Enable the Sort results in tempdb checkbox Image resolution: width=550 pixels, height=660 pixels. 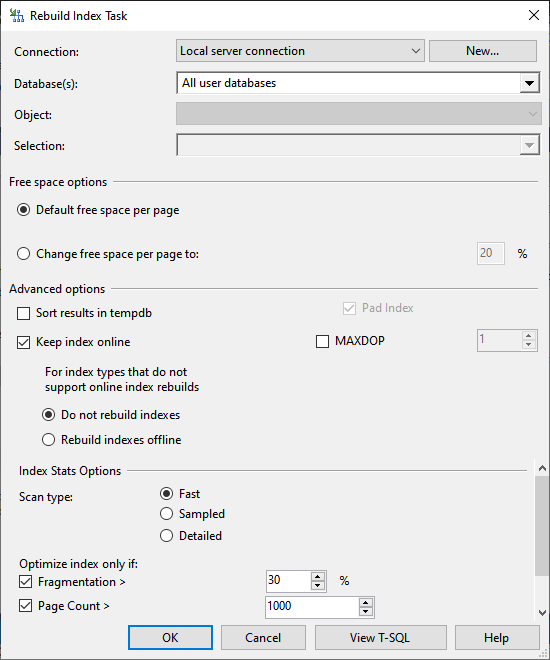coord(24,314)
